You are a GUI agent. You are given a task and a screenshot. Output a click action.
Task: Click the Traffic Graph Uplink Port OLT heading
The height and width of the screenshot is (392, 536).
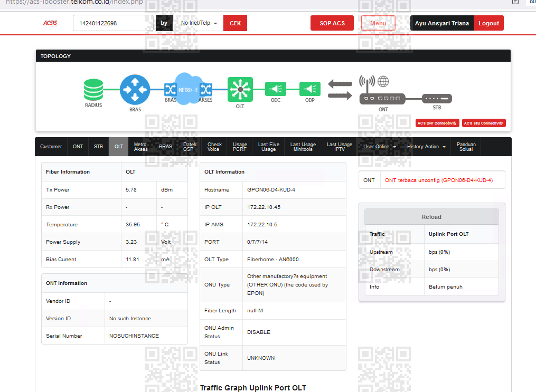[253, 388]
